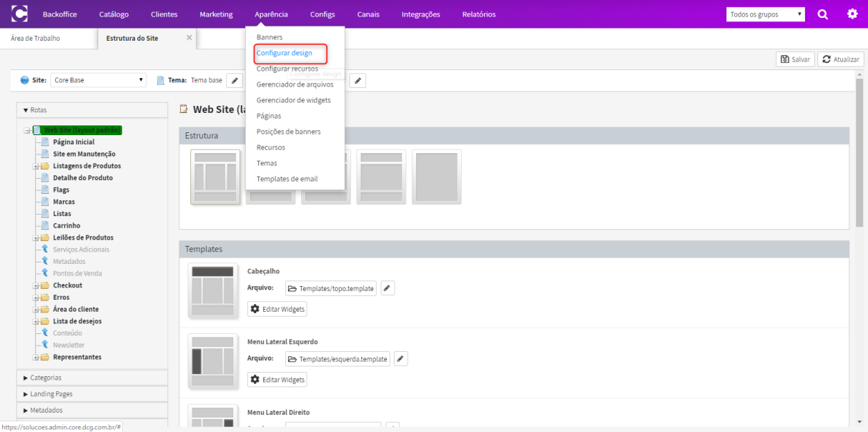Screen dimensions: 868x432
Task: Select the single-block structure layout thumbnail
Action: [437, 177]
